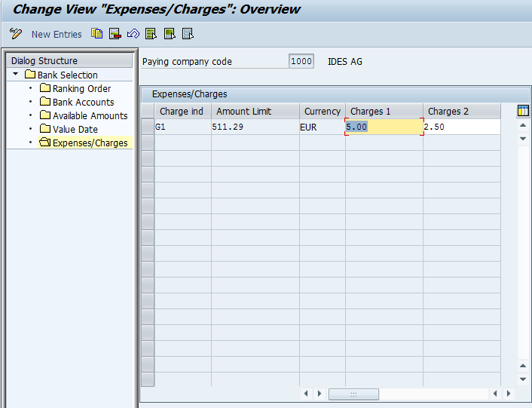Open the Value Date folder

coord(75,129)
